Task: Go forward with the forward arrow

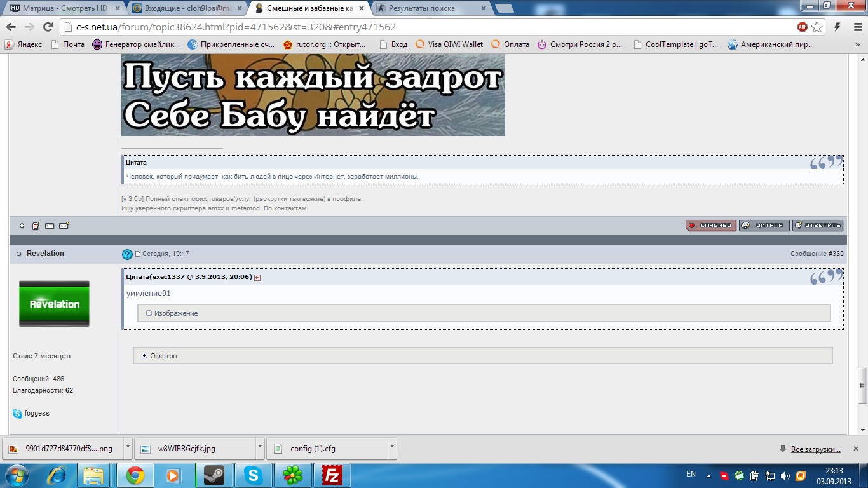Action: pyautogui.click(x=29, y=27)
